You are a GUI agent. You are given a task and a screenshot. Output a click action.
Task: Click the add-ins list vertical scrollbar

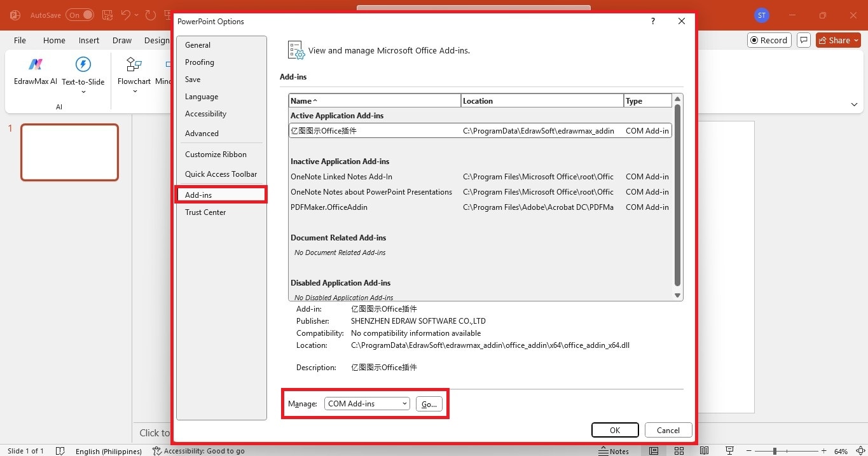tap(677, 196)
